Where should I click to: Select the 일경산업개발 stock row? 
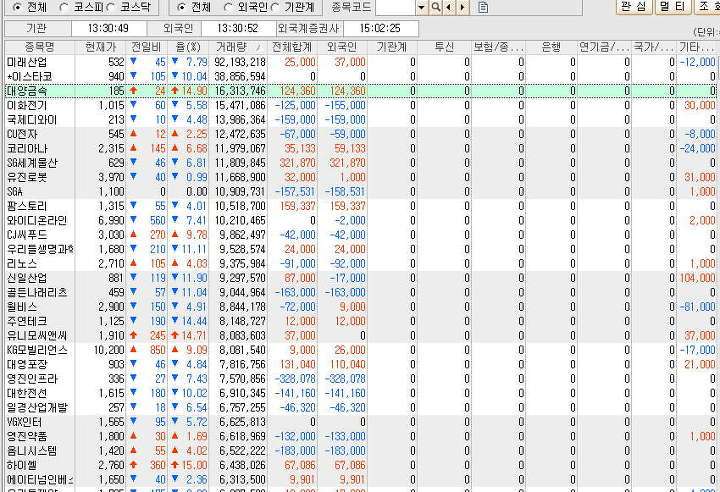point(360,407)
